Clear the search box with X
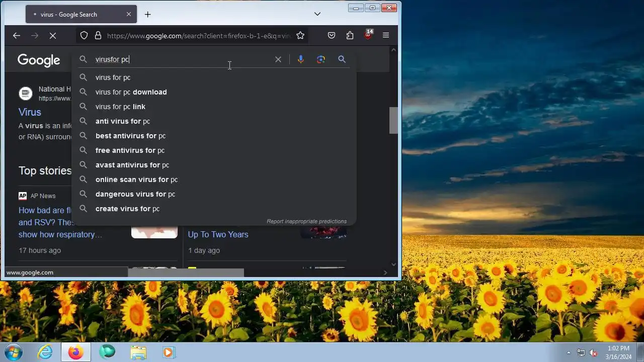Image resolution: width=644 pixels, height=362 pixels. [x=278, y=59]
